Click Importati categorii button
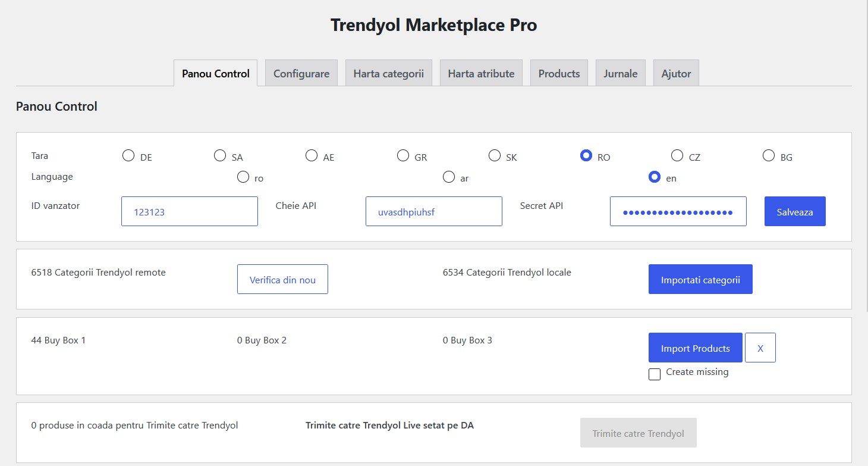Screen dimensions: 868x466 tap(700, 279)
